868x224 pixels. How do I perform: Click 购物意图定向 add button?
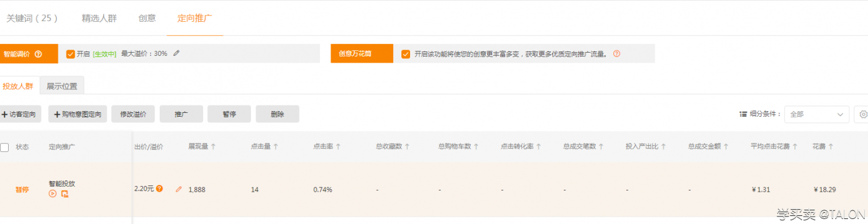point(78,114)
